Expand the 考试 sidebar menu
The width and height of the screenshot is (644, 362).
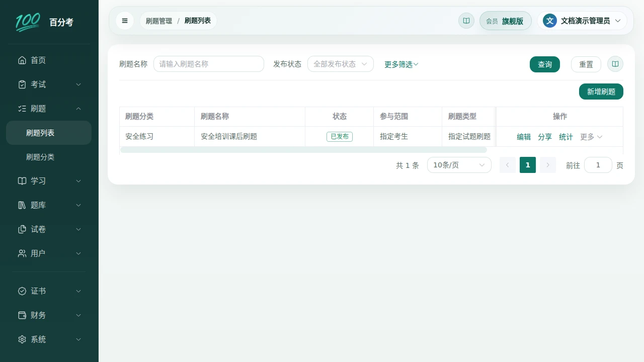[x=49, y=84]
